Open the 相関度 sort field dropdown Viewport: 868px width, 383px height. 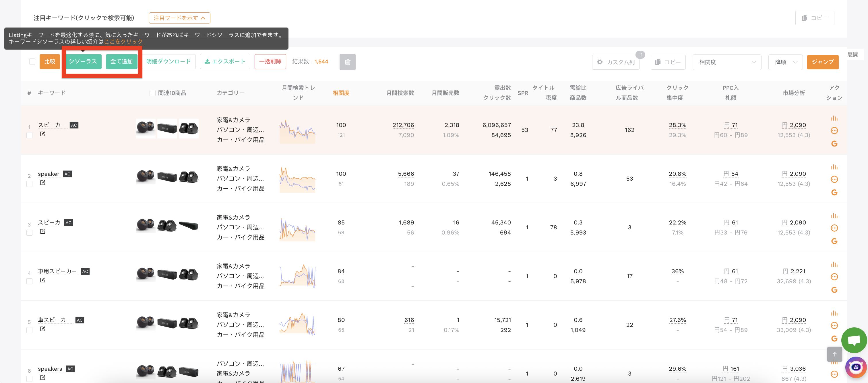pos(726,62)
